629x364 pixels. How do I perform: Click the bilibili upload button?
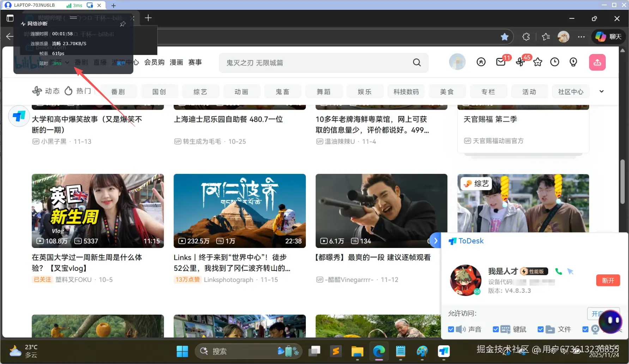597,62
